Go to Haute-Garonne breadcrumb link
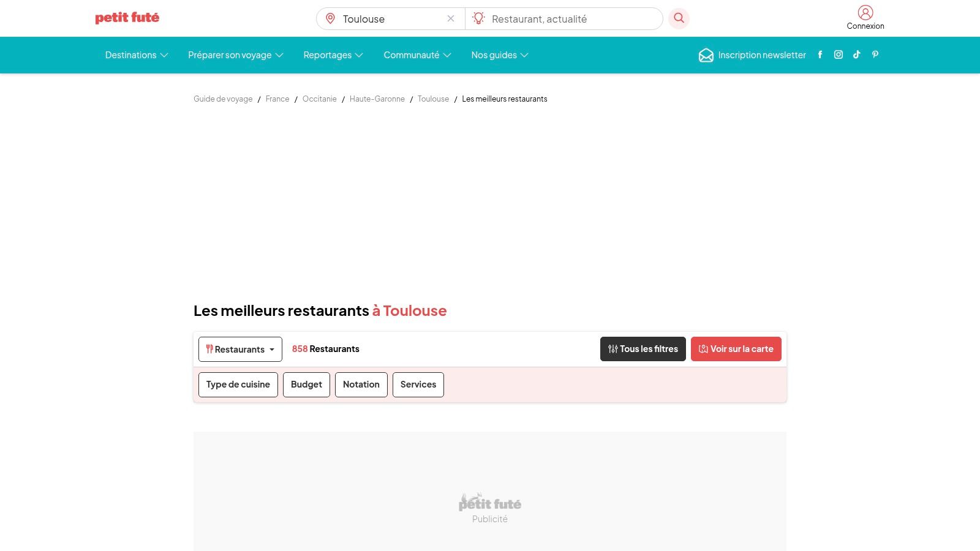The image size is (980, 551). coord(377,99)
